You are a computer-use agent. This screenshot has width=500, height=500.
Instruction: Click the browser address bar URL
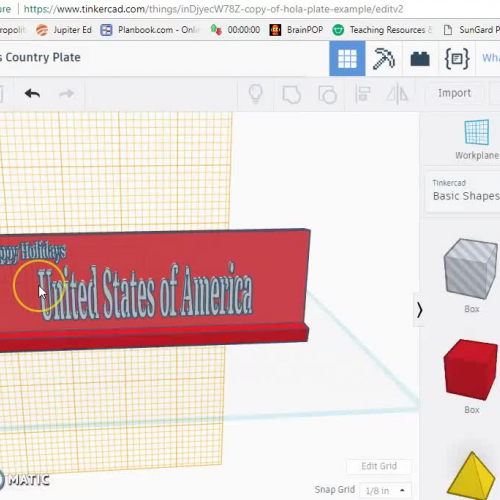[x=213, y=9]
